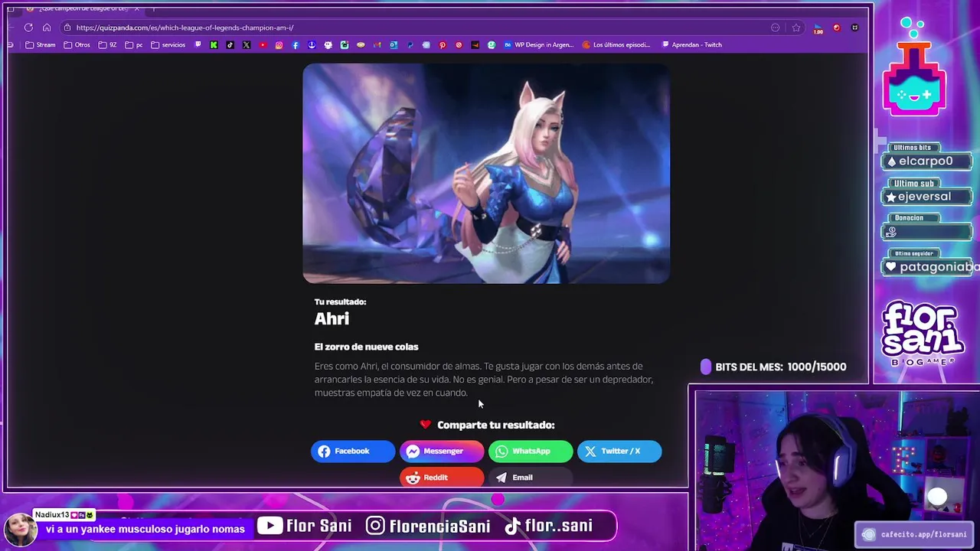The width and height of the screenshot is (980, 551).
Task: Share result by Email
Action: click(531, 478)
